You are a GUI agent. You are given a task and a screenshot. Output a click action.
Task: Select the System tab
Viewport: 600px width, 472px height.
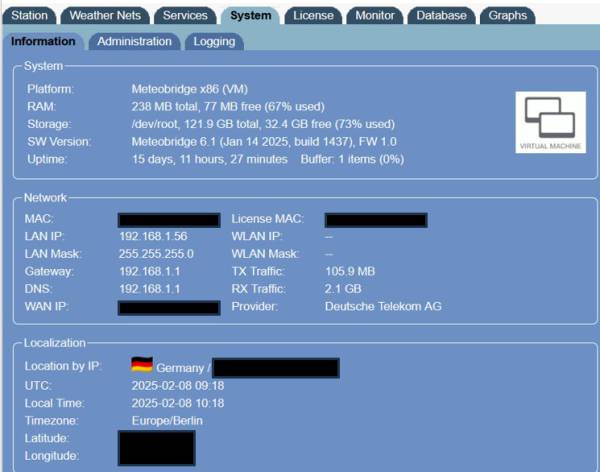click(249, 15)
